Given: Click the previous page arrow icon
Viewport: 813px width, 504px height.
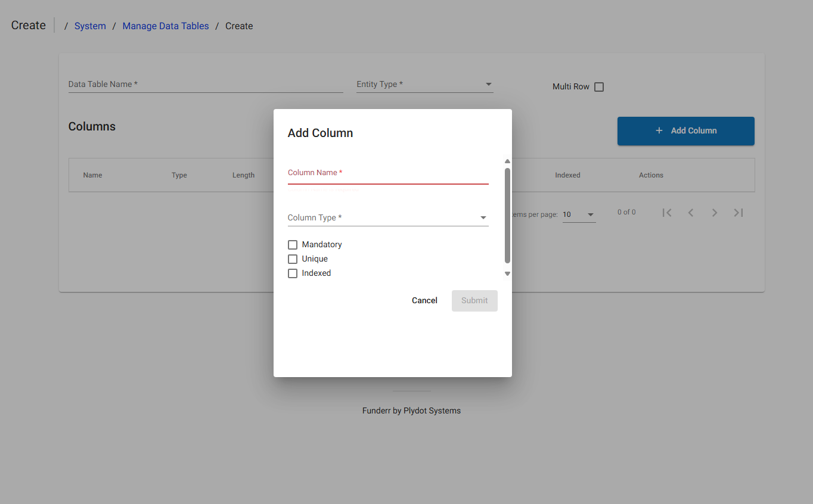Looking at the screenshot, I should pyautogui.click(x=691, y=212).
